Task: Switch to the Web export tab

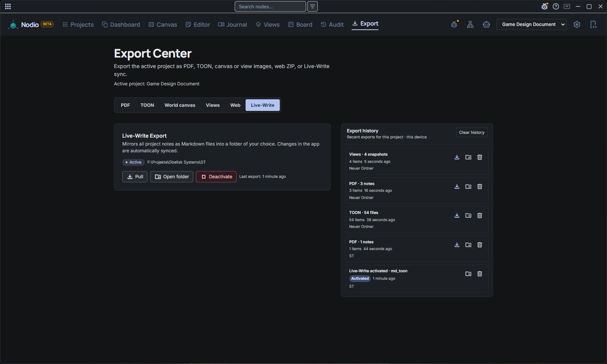Action: (x=235, y=105)
